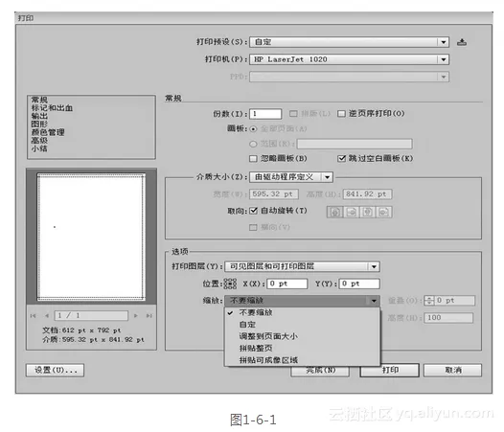Select 图形 in category list
This screenshot has height=432, width=504.
(39, 125)
